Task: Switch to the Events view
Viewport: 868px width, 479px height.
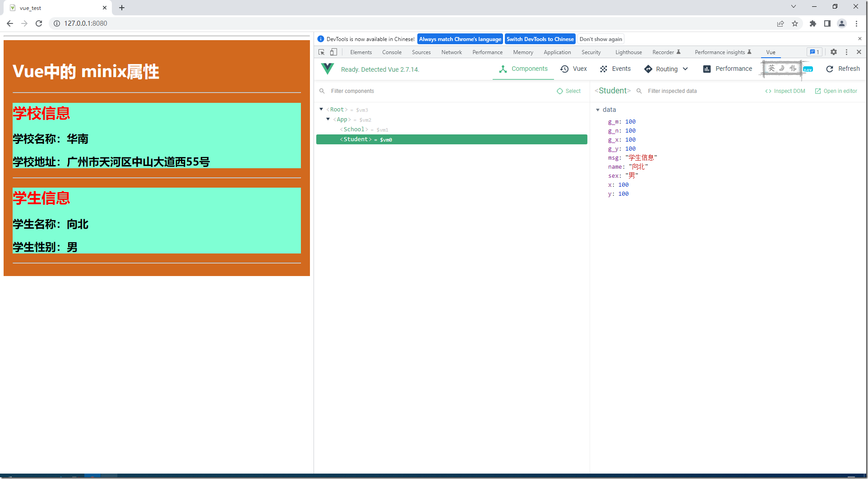Action: (615, 69)
